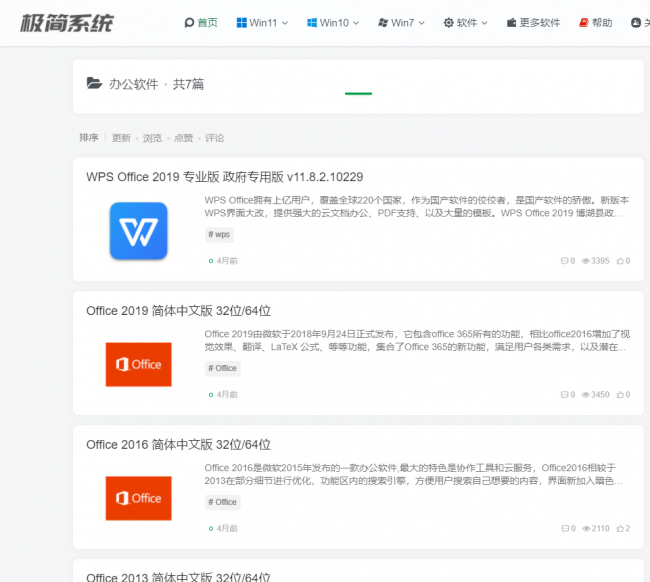Screen dimensions: 650x582
Task: Click the Windows 7 flag icon
Action: (383, 23)
